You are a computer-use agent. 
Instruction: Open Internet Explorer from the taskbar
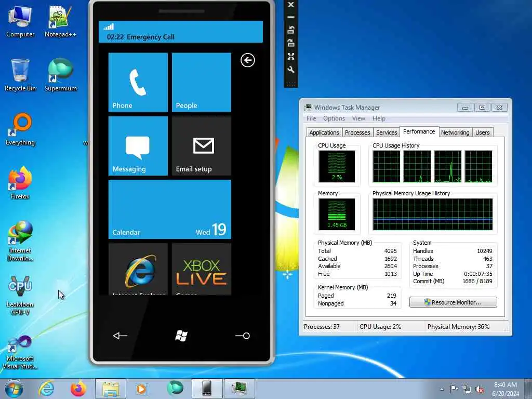pos(46,389)
